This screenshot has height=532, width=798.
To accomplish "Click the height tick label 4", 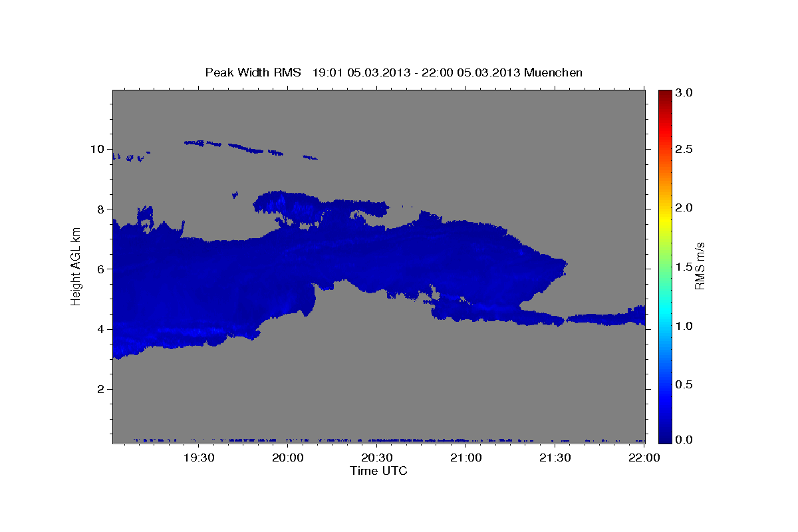I will (x=102, y=329).
